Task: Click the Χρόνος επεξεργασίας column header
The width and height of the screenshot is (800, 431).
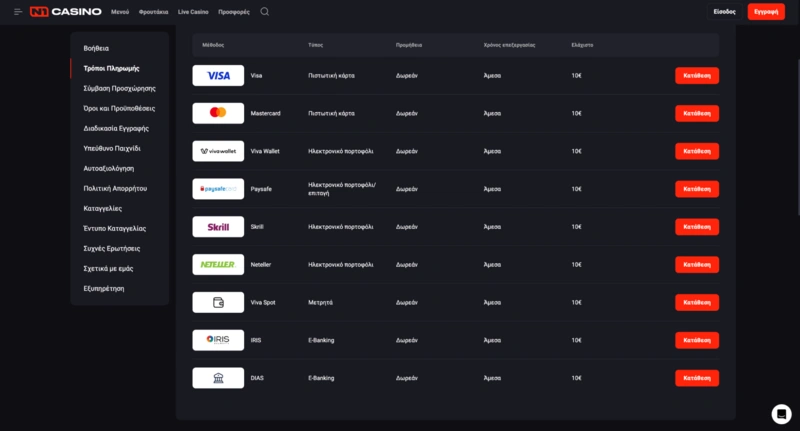Action: pyautogui.click(x=509, y=45)
